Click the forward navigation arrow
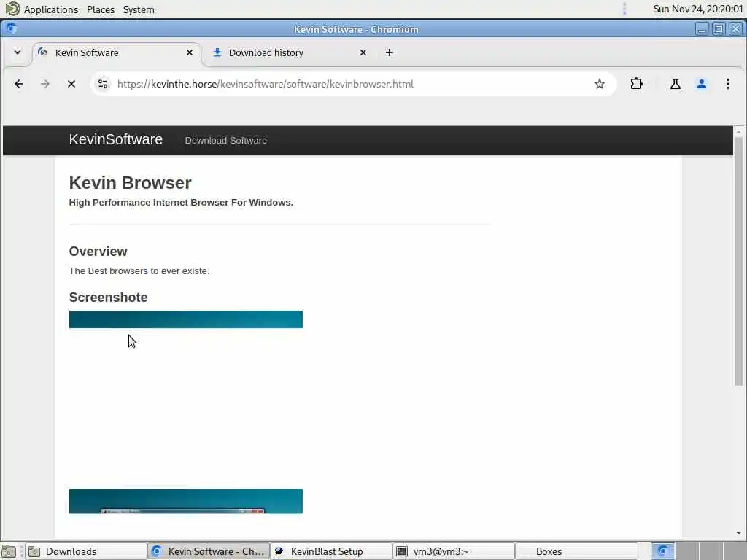 point(44,85)
